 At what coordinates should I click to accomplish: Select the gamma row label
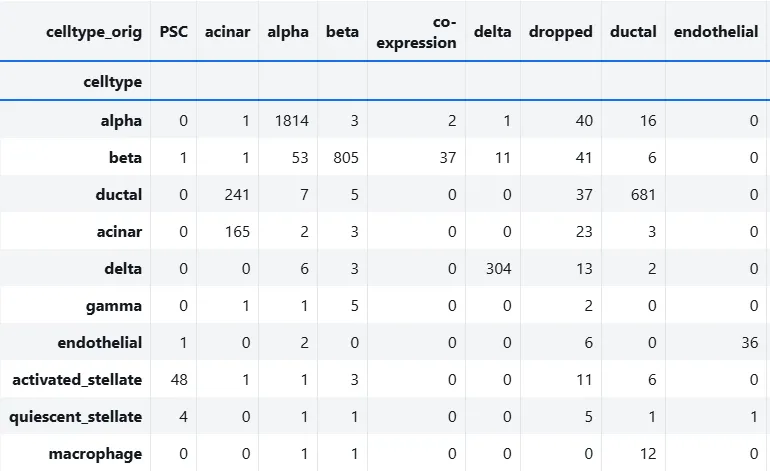pyautogui.click(x=114, y=306)
